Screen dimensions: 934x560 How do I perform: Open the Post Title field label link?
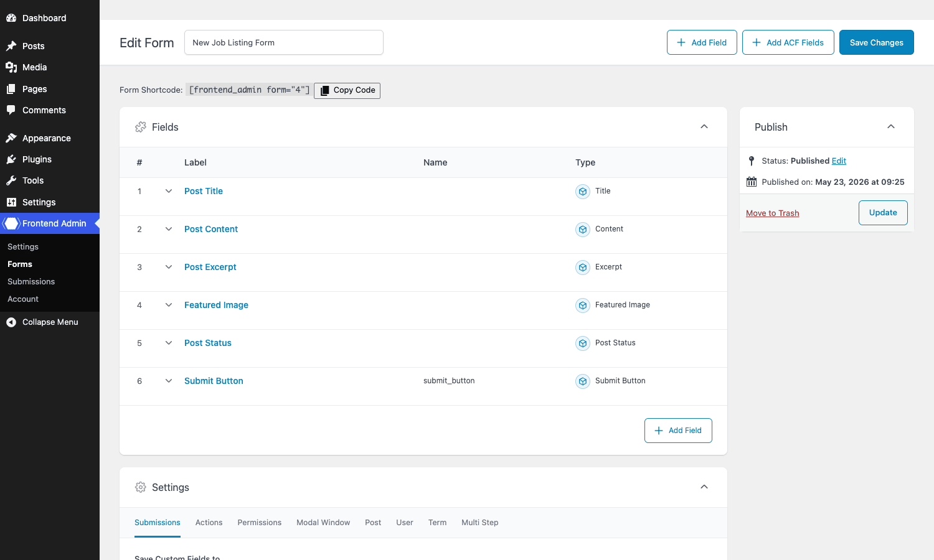[204, 191]
